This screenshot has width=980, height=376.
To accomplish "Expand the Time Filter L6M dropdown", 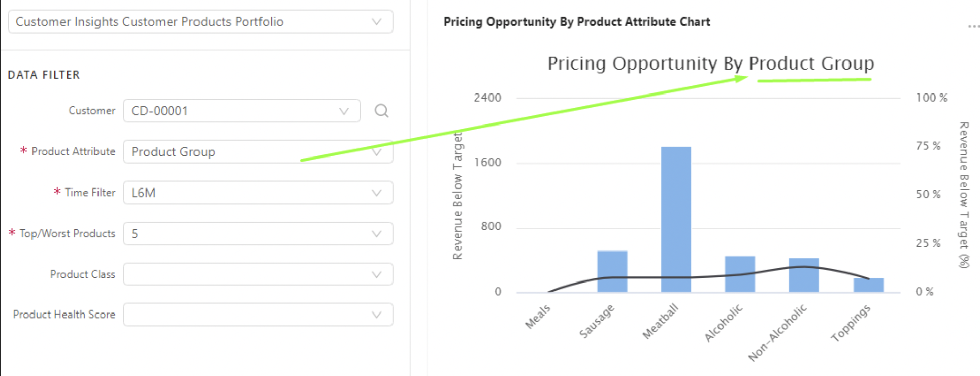I will [257, 193].
